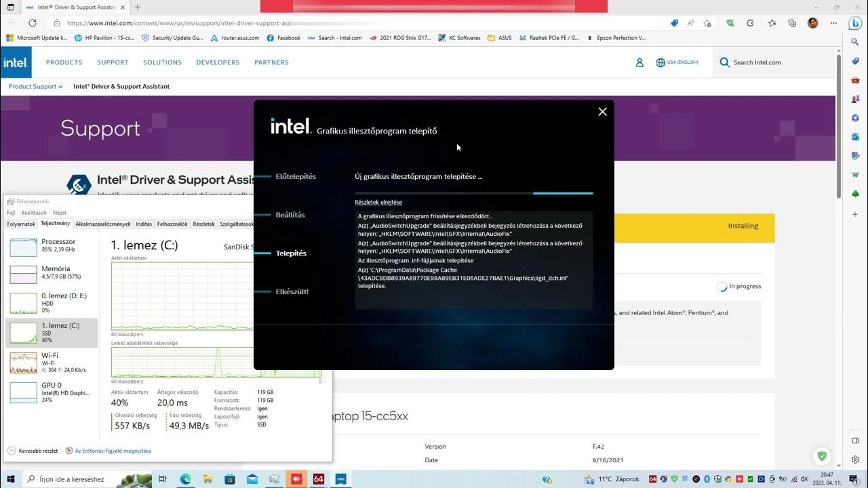Open the Fájl menu in Task Manager
This screenshot has height=488, width=868.
click(11, 213)
